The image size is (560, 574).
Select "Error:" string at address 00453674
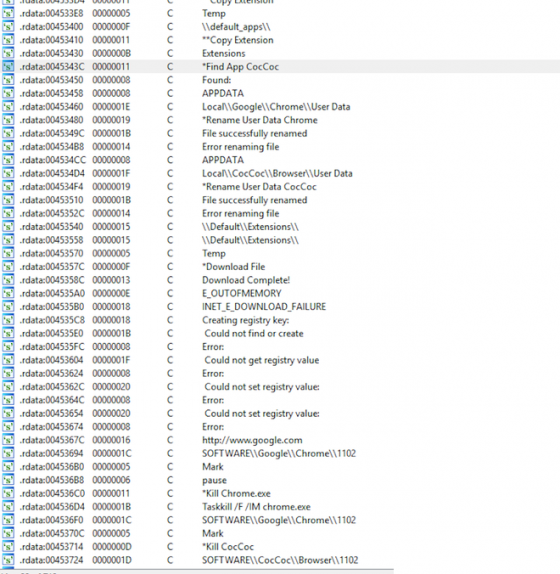pyautogui.click(x=213, y=427)
